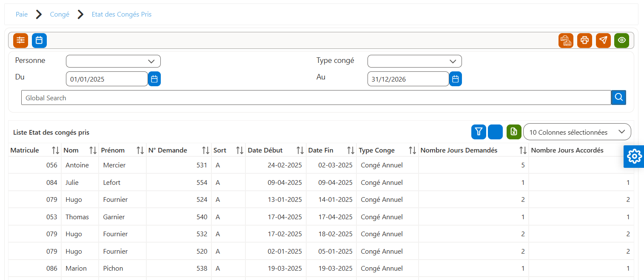Click the green eye preview icon
The image size is (644, 280).
[x=622, y=40]
